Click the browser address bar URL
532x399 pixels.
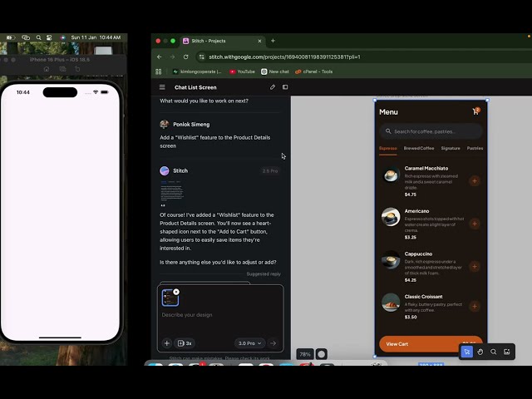(x=284, y=57)
